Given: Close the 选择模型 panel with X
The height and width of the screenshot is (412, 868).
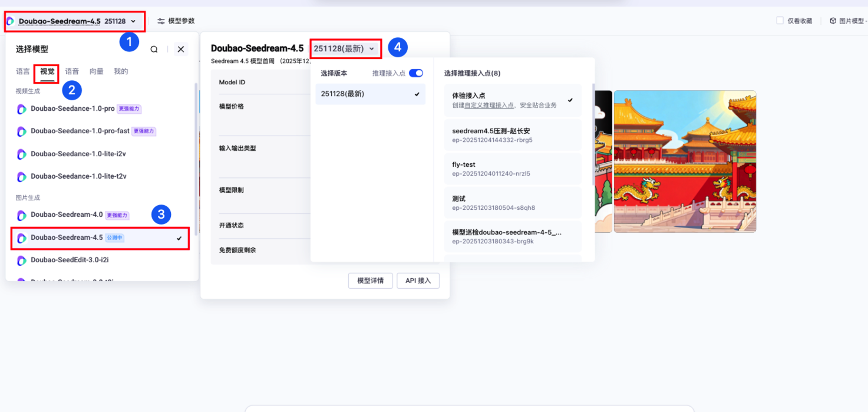Looking at the screenshot, I should [181, 50].
